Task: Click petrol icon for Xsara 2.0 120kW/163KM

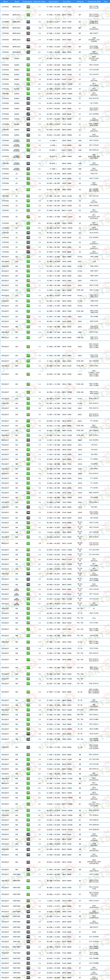Action: (28, 84)
